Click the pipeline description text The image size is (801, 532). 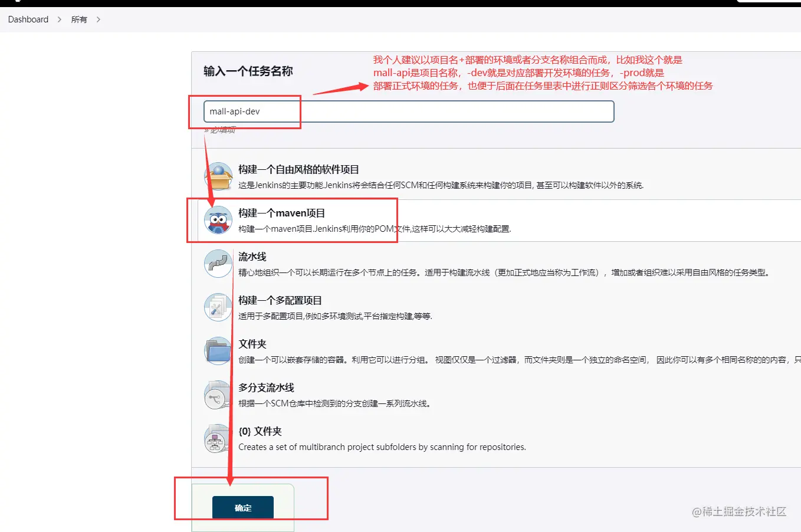click(504, 272)
